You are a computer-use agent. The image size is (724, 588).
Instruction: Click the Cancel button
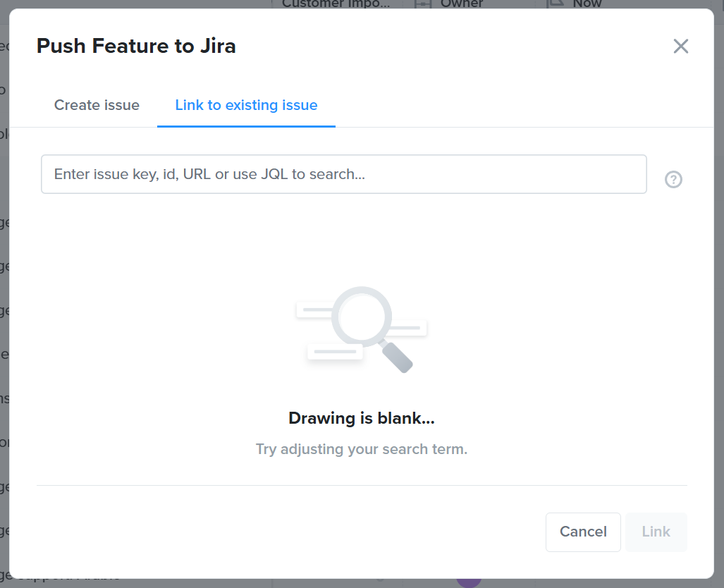click(x=583, y=532)
